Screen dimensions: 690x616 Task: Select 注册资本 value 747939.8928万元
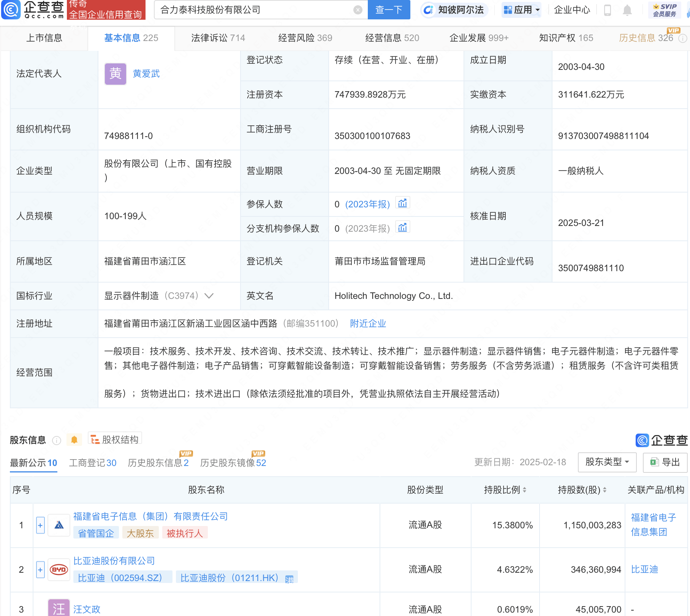pos(370,95)
